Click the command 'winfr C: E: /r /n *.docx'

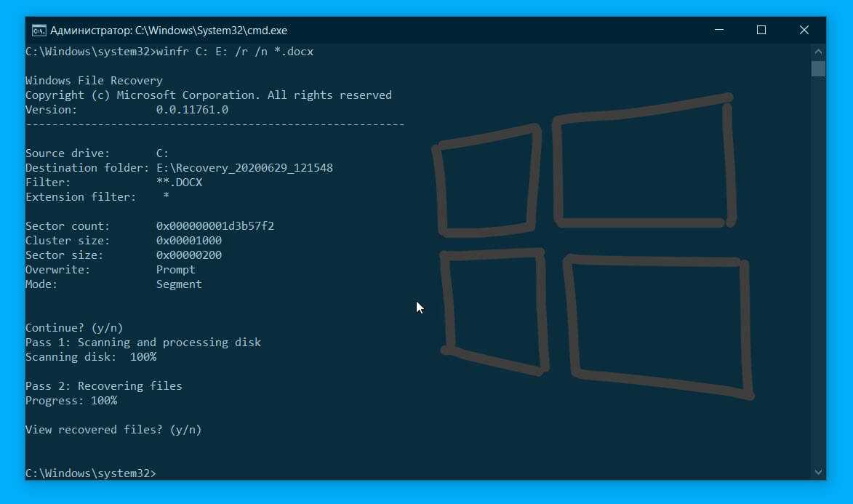(x=235, y=52)
